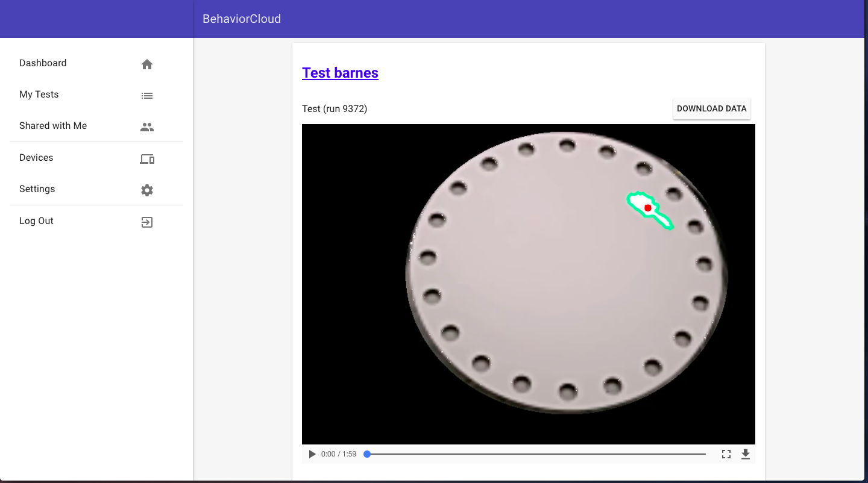Open the Settings text label
868x483 pixels.
pyautogui.click(x=37, y=189)
